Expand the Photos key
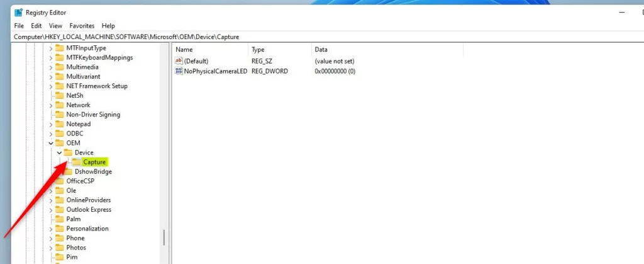 pos(51,248)
